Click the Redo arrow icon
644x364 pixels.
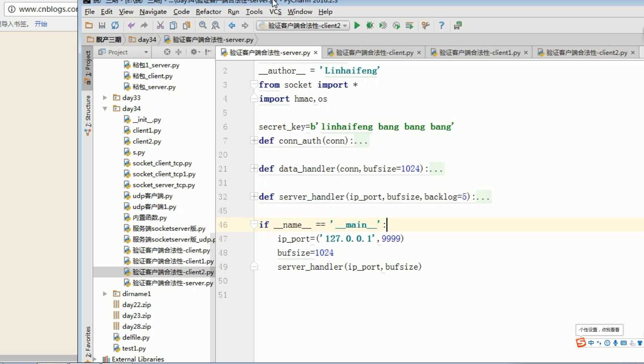(x=144, y=26)
